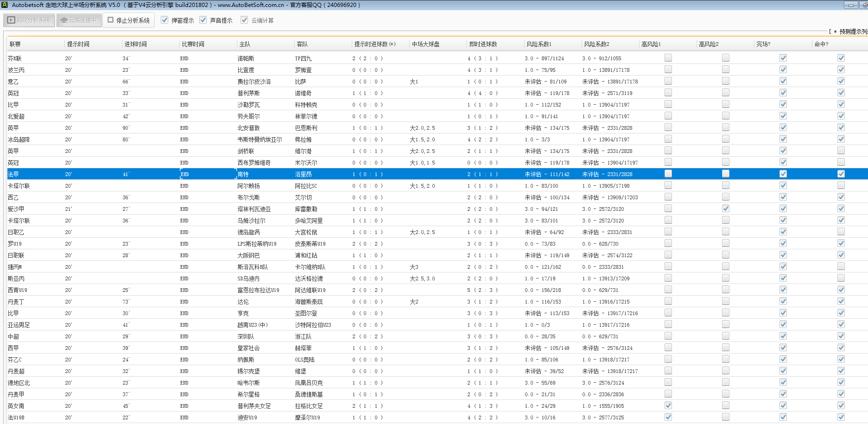The width and height of the screenshot is (868, 424).
Task: Toggle the 弹窗提示 checkbox
Action: 165,20
